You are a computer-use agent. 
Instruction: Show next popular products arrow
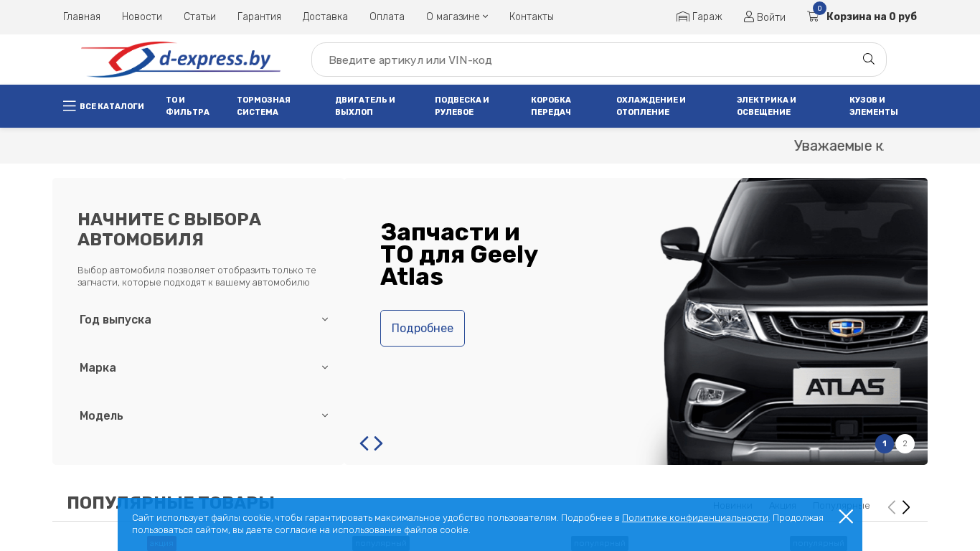(x=906, y=507)
